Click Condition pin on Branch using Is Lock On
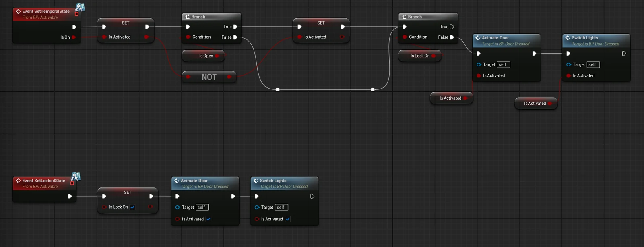The height and width of the screenshot is (247, 644). click(405, 37)
